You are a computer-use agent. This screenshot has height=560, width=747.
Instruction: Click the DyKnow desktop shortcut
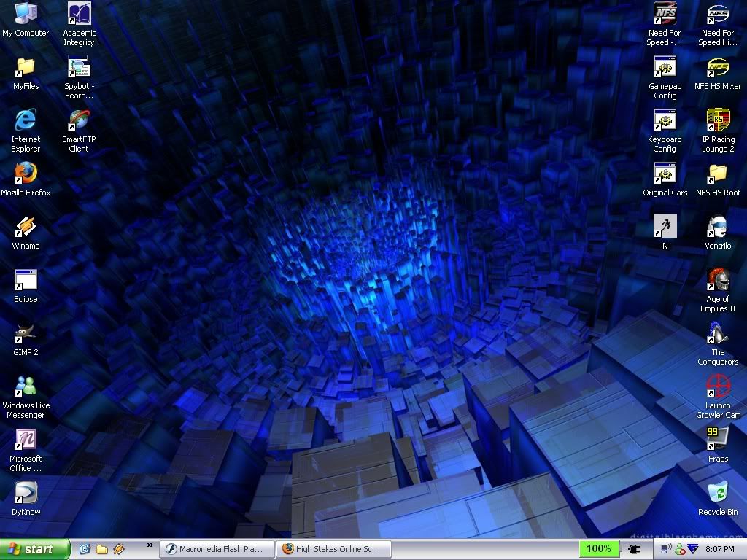[x=26, y=499]
